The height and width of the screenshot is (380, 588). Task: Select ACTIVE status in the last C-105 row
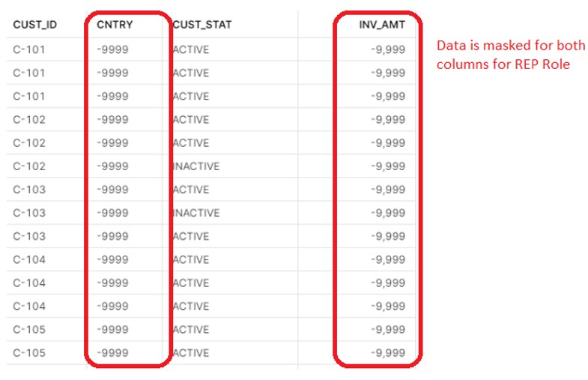pyautogui.click(x=191, y=352)
